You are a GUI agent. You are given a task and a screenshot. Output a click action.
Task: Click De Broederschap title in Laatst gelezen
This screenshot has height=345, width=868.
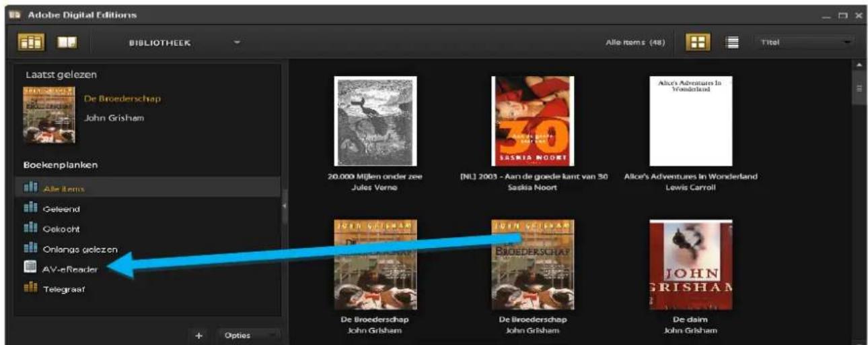click(x=122, y=99)
